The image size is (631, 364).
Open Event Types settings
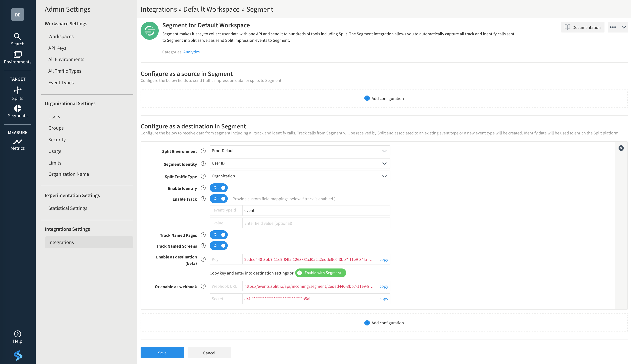pyautogui.click(x=61, y=82)
